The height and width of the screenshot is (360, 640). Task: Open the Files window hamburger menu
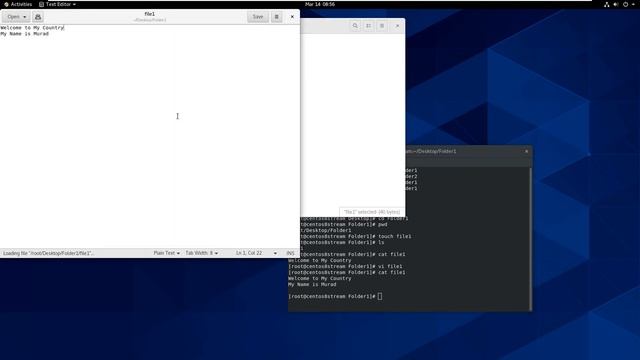coord(382,26)
